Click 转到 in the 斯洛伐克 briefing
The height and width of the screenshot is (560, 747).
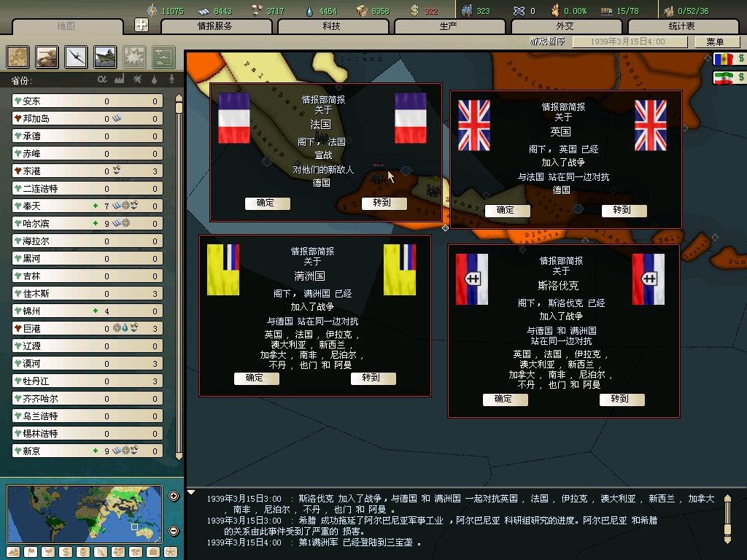pos(622,400)
